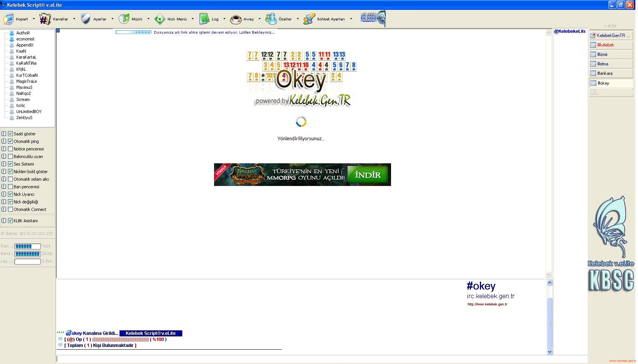Click the Hızlı Menü green icon
Screen dimensions: 638x364
click(x=160, y=19)
